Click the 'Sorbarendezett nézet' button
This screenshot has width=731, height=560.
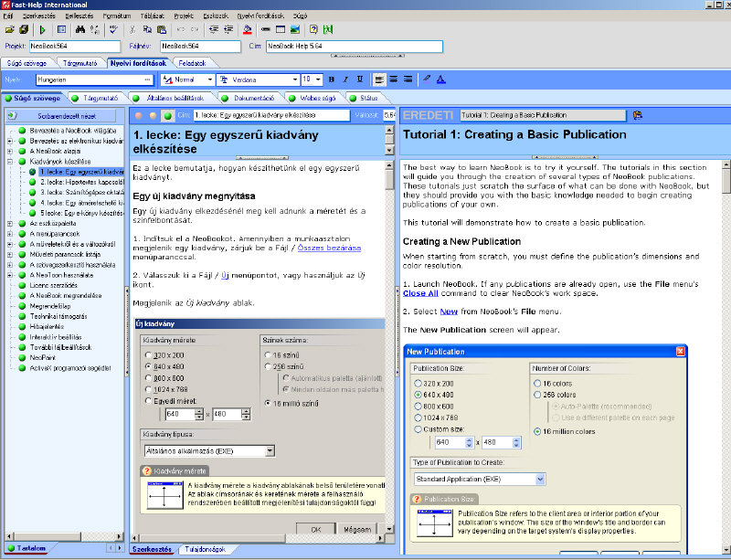[x=65, y=117]
